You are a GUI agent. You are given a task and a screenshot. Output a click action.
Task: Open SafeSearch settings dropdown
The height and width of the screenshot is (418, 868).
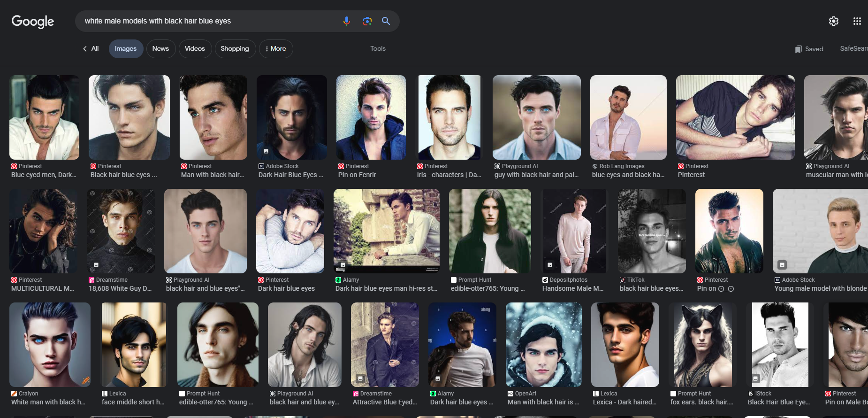point(854,48)
